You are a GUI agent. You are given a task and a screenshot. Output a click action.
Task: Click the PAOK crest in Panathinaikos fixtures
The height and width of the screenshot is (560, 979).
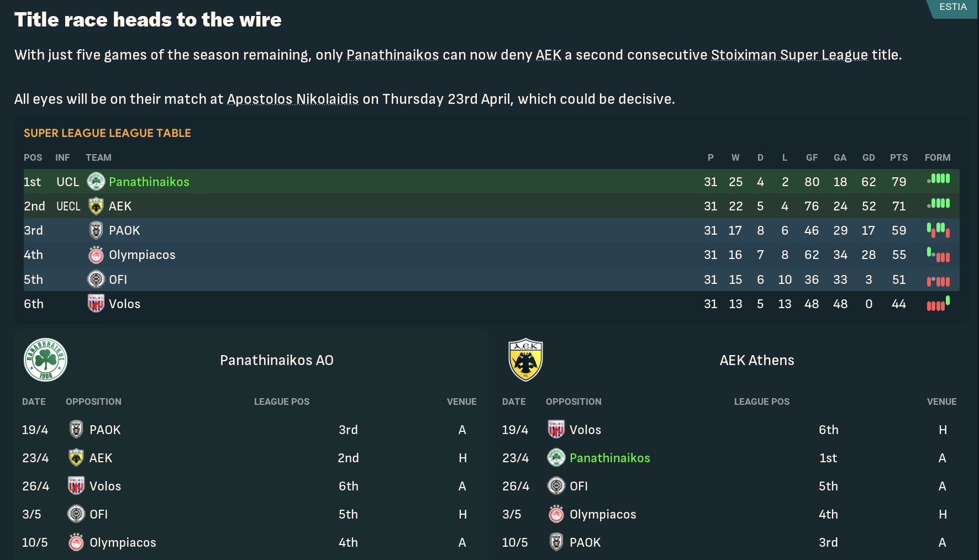pos(76,430)
